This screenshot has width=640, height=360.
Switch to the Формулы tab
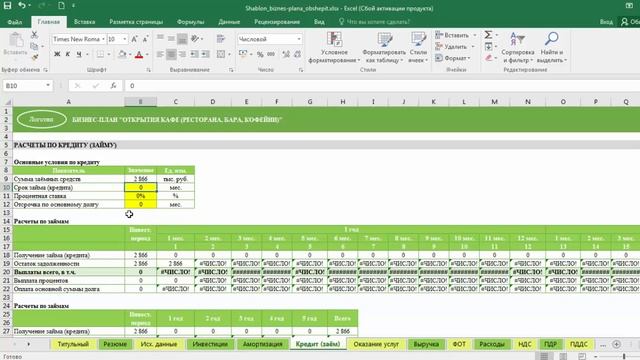click(x=190, y=22)
